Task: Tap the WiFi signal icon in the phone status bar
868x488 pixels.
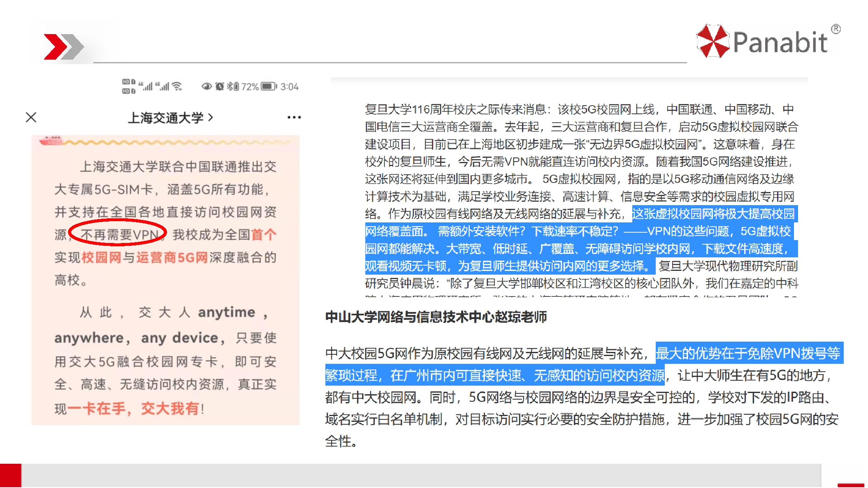Action: point(177,86)
